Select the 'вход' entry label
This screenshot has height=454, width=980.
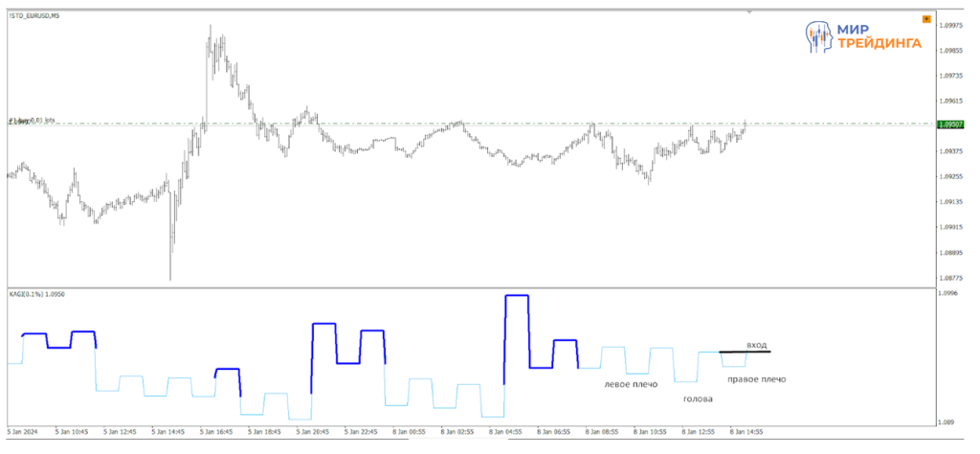pos(756,345)
